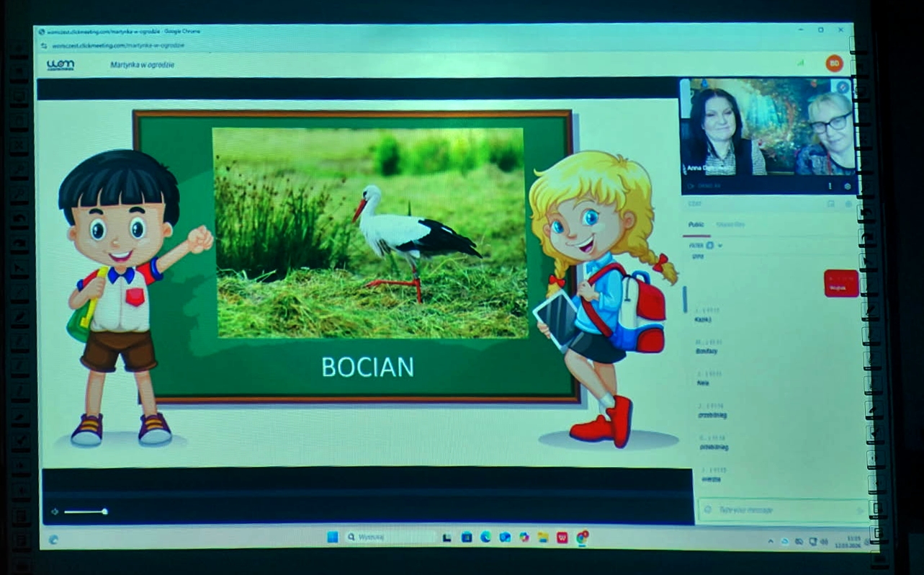Viewport: 924px width, 575px height.
Task: Switch to the Public chat tab
Action: 696,225
